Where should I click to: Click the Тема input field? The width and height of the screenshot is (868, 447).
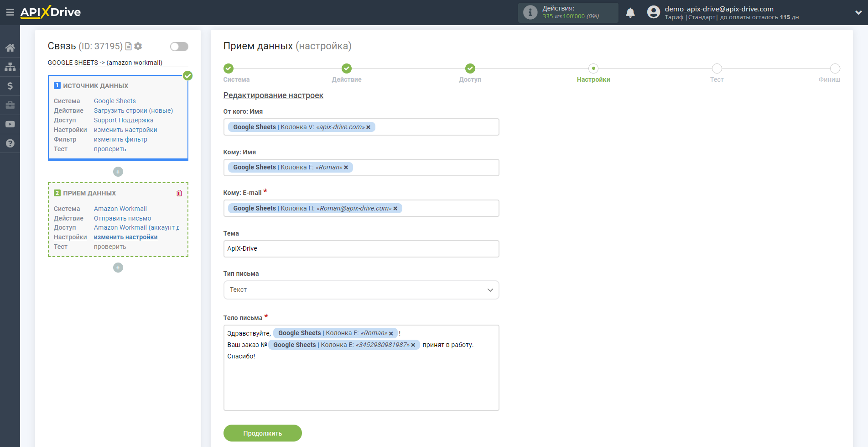click(x=361, y=249)
